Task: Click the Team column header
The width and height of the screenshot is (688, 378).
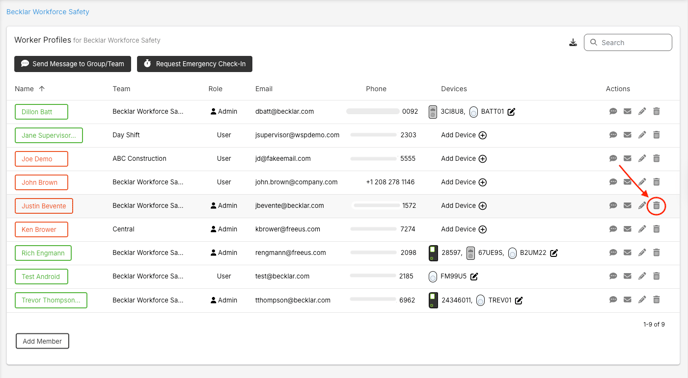Action: pos(121,89)
